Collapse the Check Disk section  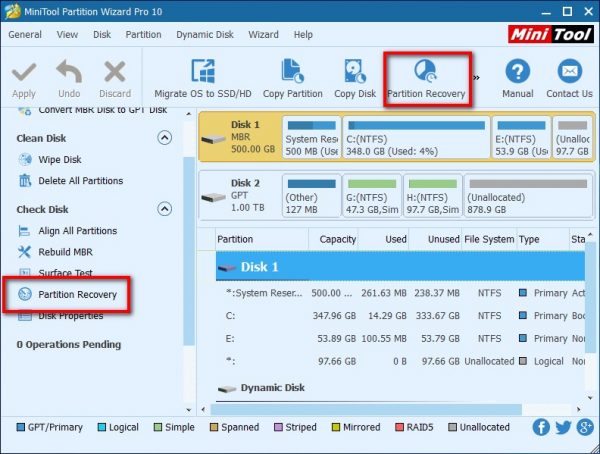pos(165,209)
